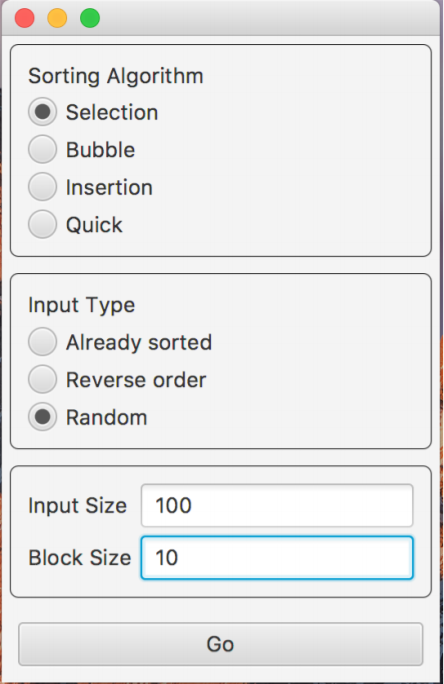Click the value 10 in Block Size
The height and width of the screenshot is (684, 444).
point(167,558)
